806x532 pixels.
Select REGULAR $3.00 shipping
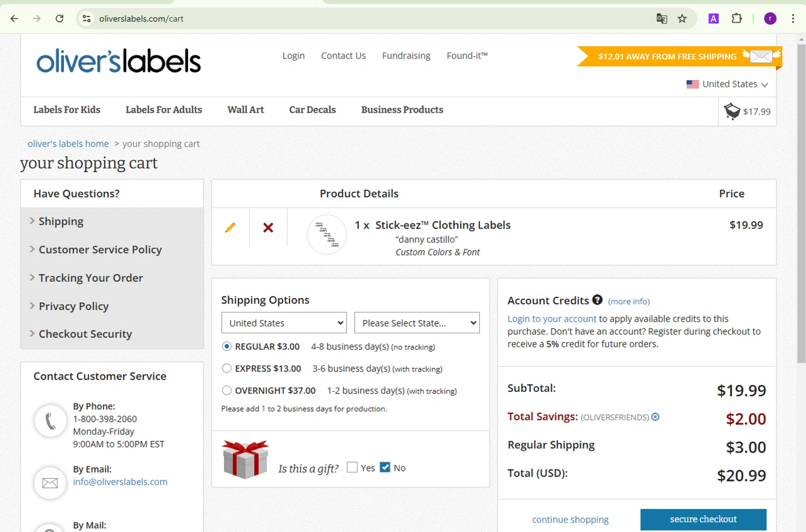click(227, 347)
